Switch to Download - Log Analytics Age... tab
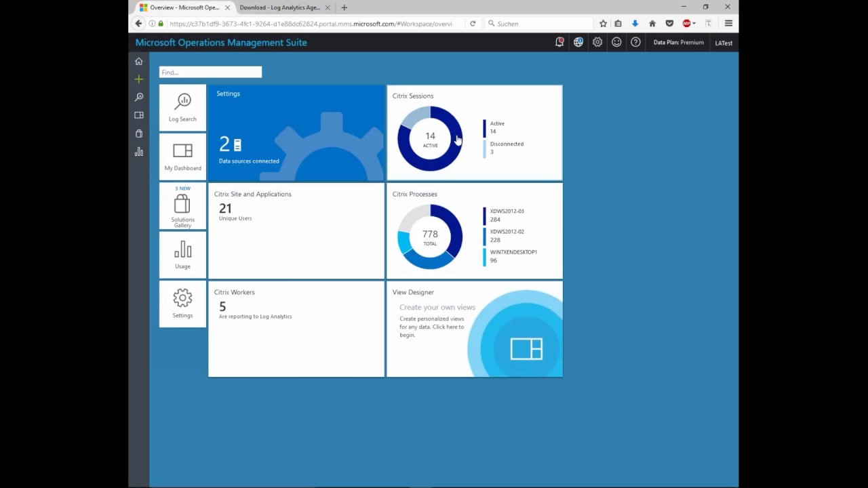This screenshot has width=868, height=488. tap(279, 7)
